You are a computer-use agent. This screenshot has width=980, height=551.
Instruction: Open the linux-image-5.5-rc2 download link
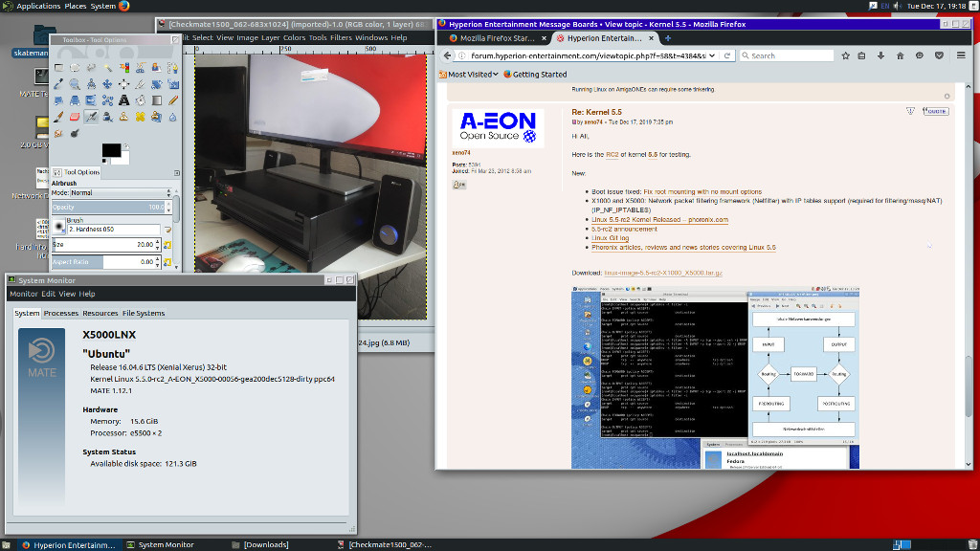[x=663, y=273]
